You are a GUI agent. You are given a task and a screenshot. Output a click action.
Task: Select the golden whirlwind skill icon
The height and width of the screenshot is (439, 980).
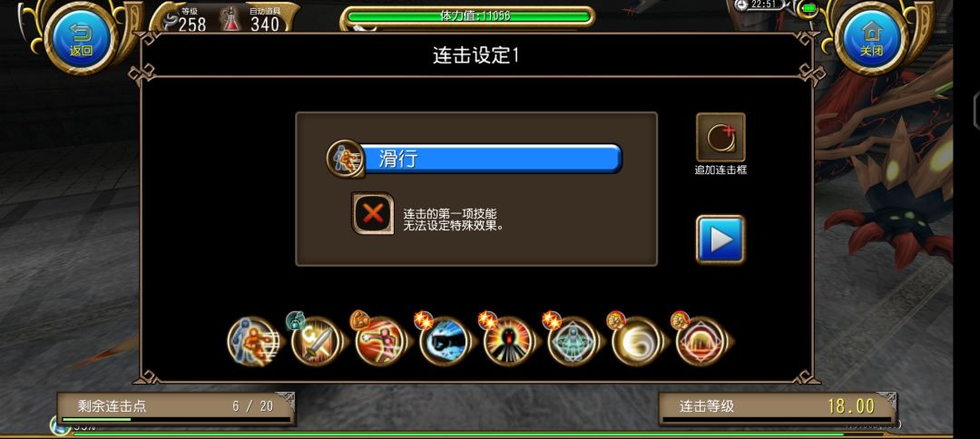636,342
